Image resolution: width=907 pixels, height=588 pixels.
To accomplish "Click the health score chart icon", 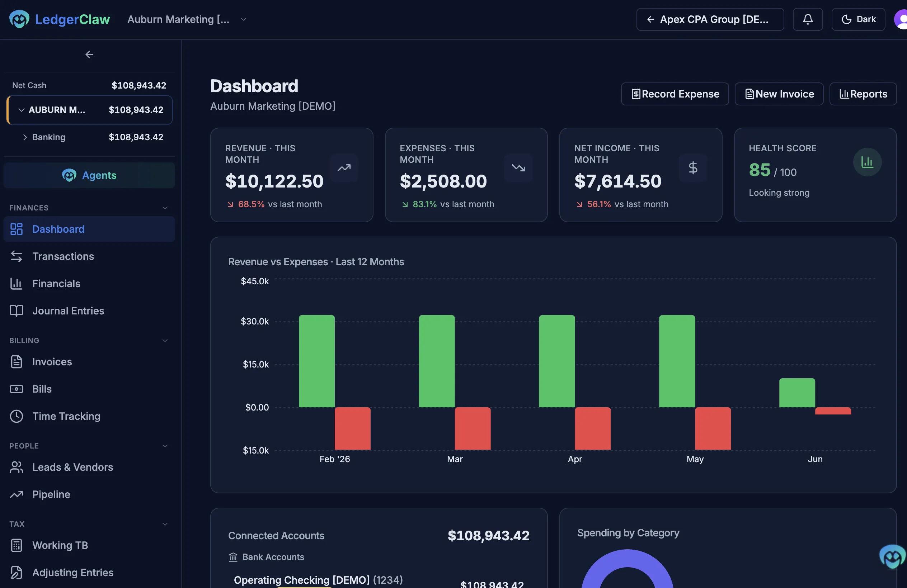I will (x=867, y=162).
